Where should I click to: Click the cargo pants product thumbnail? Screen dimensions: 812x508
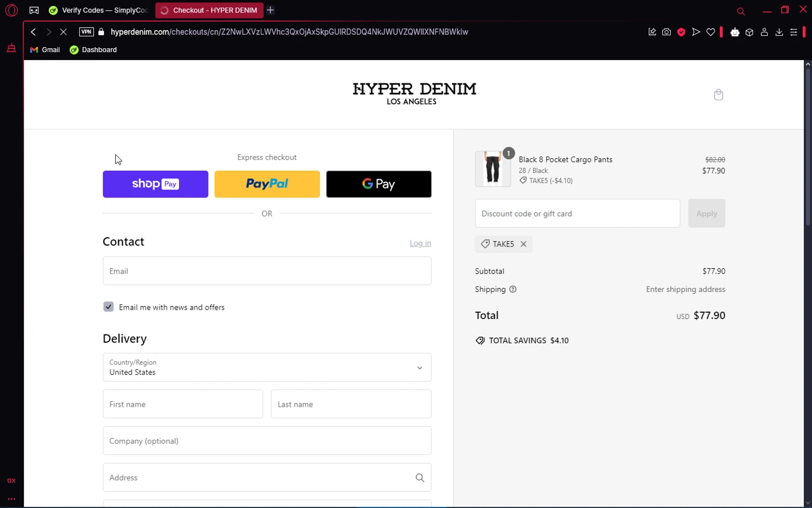tap(493, 169)
